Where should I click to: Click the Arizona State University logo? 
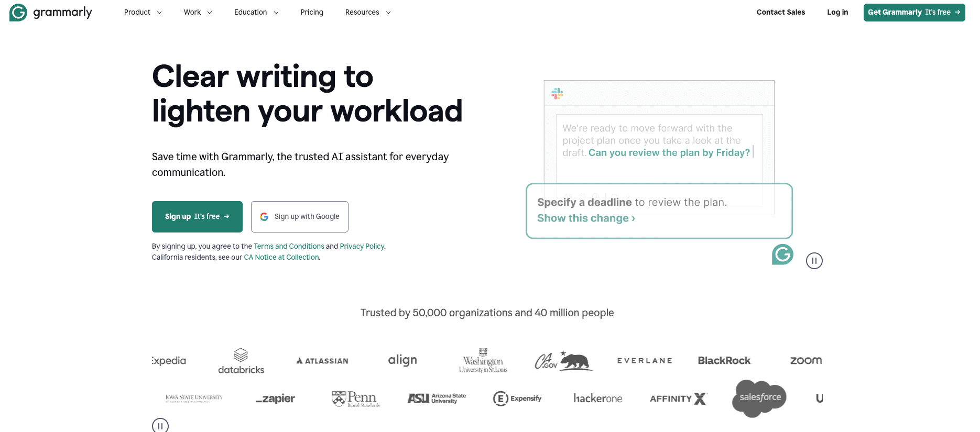(x=437, y=398)
